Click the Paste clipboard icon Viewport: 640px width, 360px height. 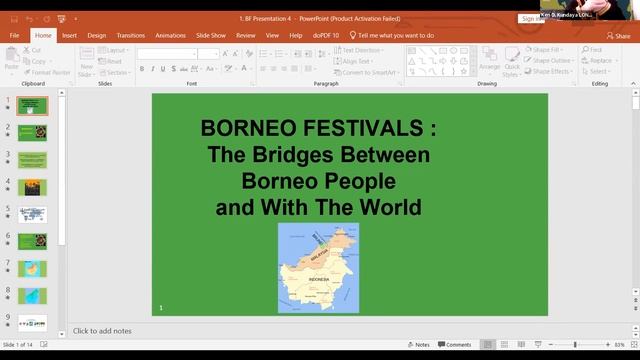(x=12, y=54)
